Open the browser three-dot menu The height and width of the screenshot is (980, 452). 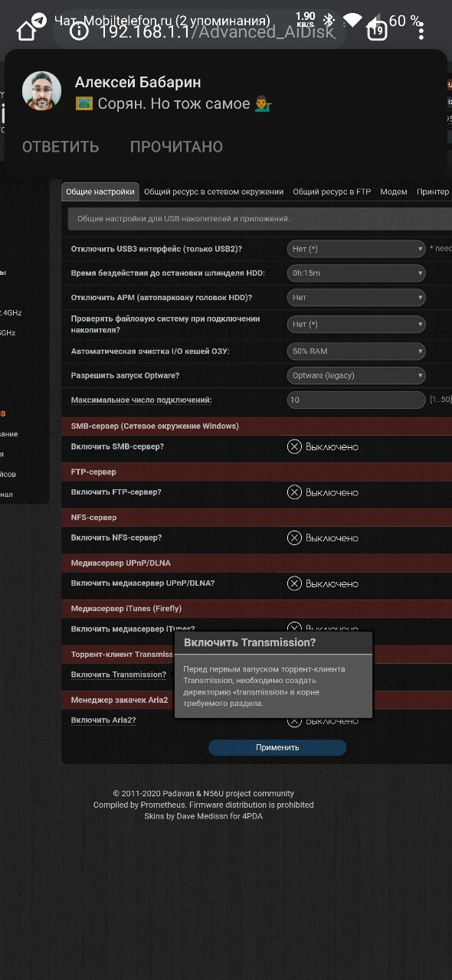[421, 31]
